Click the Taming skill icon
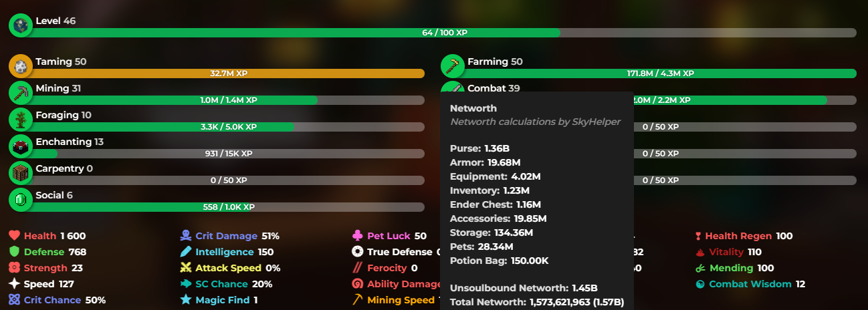The height and width of the screenshot is (310, 868). tap(21, 66)
